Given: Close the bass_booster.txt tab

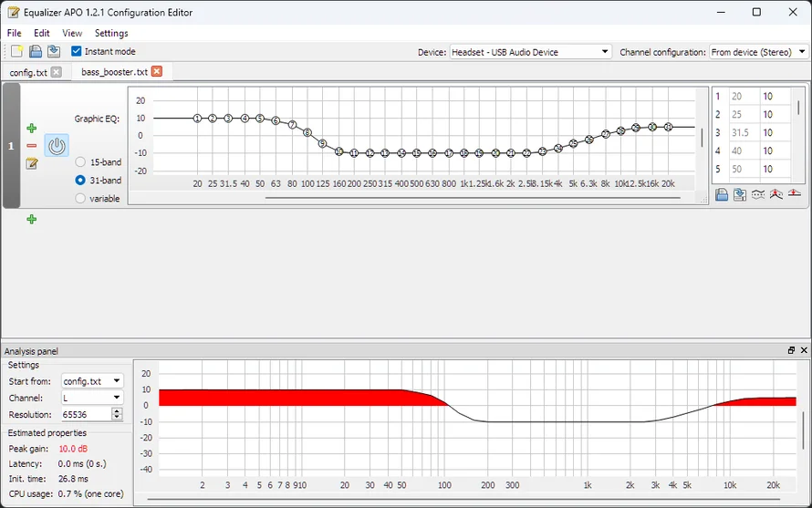Looking at the screenshot, I should 156,71.
